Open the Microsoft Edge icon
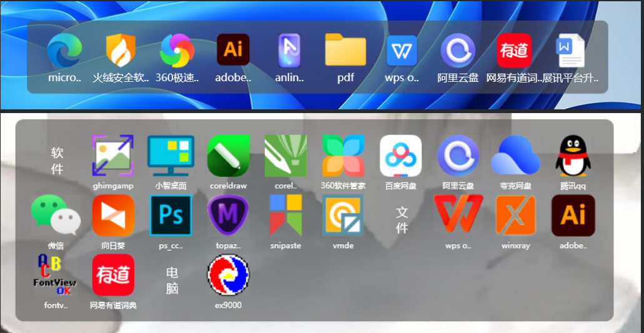644x333 pixels. coord(64,50)
